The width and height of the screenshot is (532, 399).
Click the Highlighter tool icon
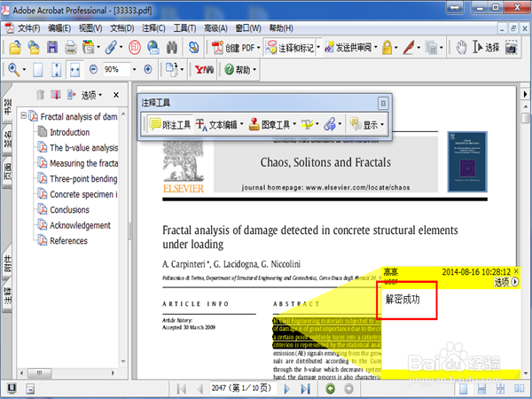(307, 124)
